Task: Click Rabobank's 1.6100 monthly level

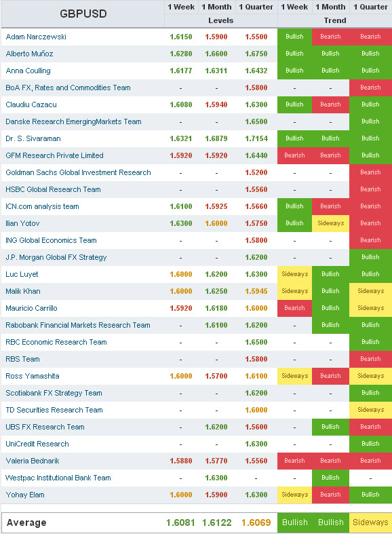Action: pos(216,325)
